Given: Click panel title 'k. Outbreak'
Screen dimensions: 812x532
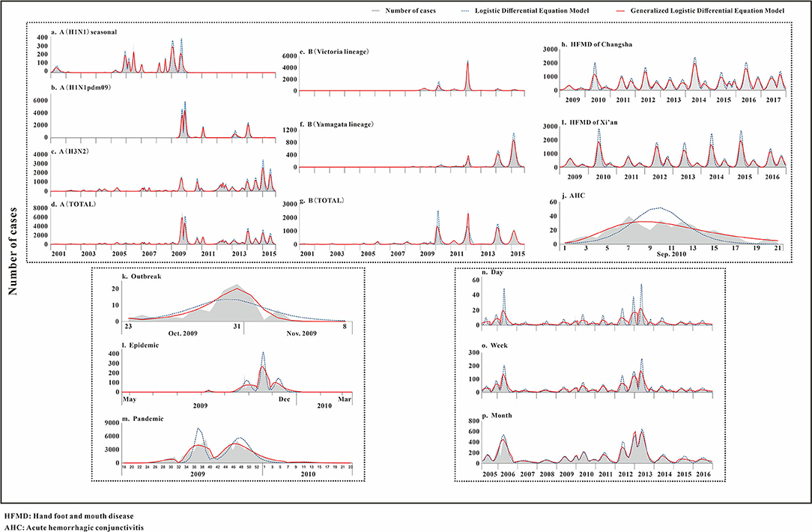Looking at the screenshot, I should (142, 276).
